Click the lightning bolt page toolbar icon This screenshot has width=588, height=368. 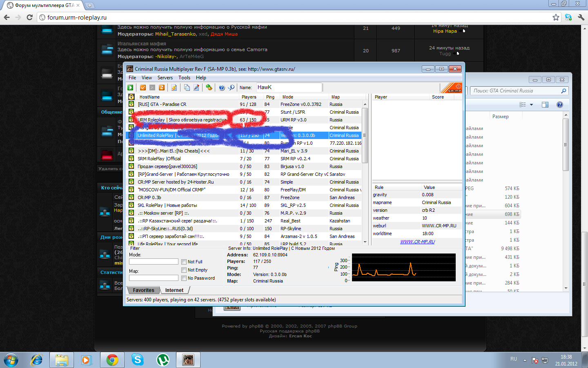coord(174,88)
